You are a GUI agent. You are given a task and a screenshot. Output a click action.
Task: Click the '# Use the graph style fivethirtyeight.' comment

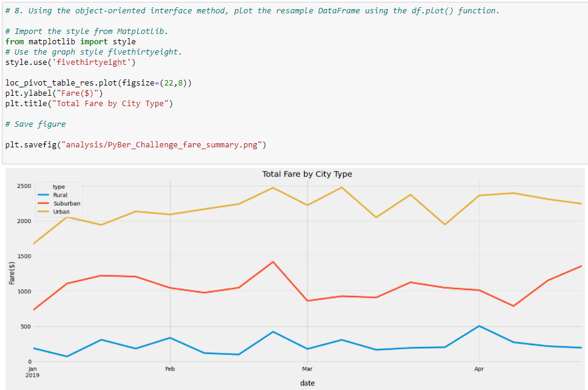(x=93, y=52)
